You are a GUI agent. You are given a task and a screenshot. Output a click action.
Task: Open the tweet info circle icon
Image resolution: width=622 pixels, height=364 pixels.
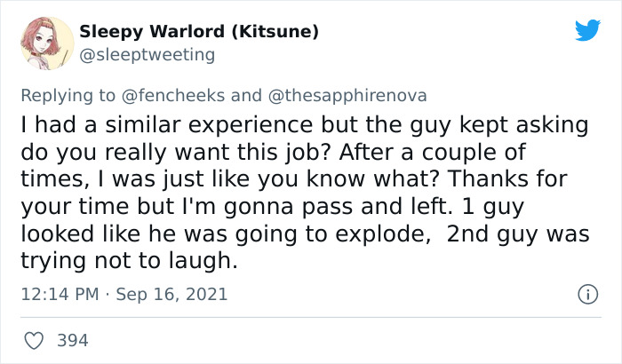click(x=587, y=294)
